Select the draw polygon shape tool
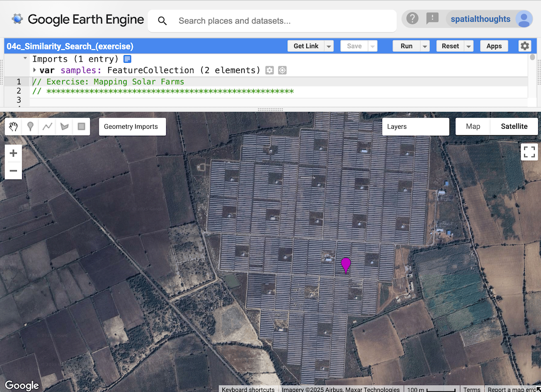This screenshot has height=392, width=541. pyautogui.click(x=64, y=127)
